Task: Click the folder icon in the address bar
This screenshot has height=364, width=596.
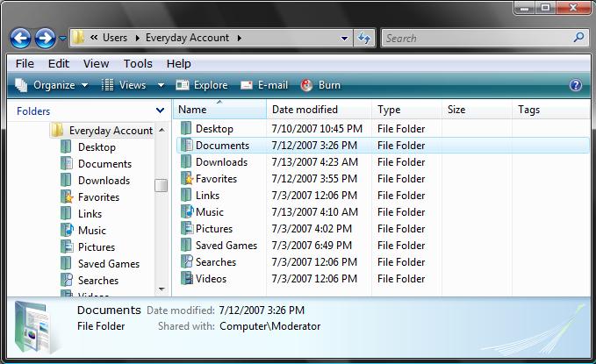Action: (x=78, y=38)
